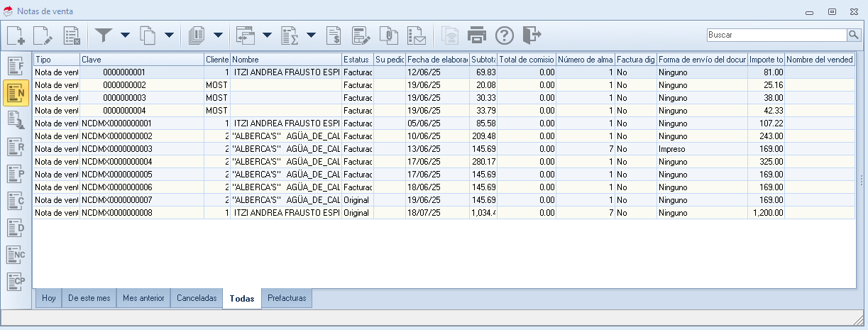Select row with clave NCDMX0000000008

[117, 213]
